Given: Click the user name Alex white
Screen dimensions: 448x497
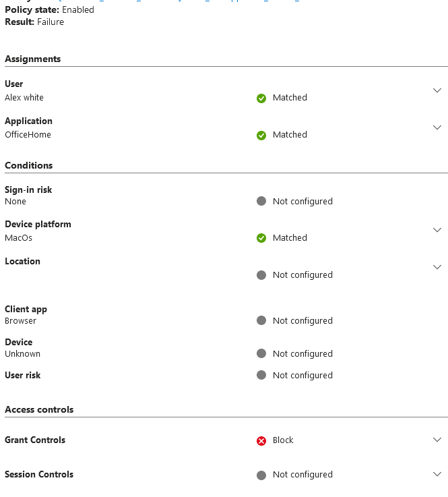Looking at the screenshot, I should click(24, 98).
